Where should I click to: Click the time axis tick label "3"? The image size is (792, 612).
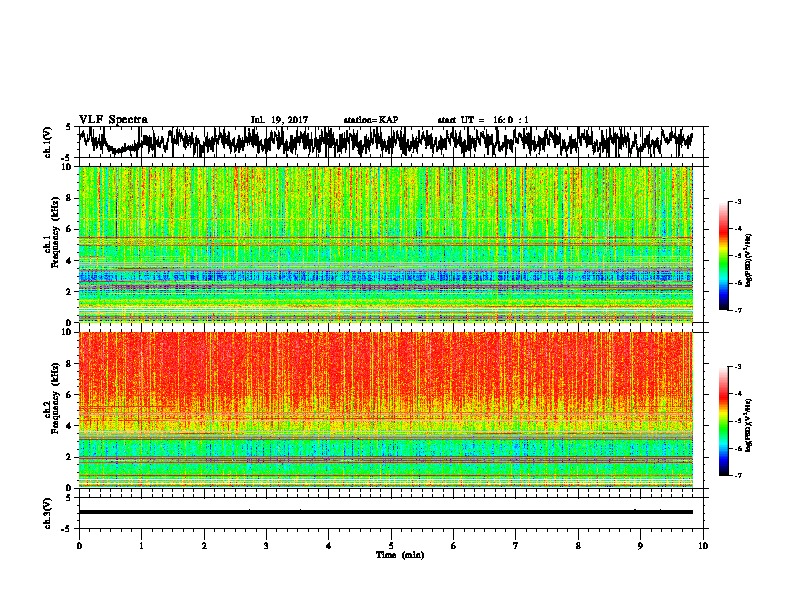pyautogui.click(x=266, y=545)
